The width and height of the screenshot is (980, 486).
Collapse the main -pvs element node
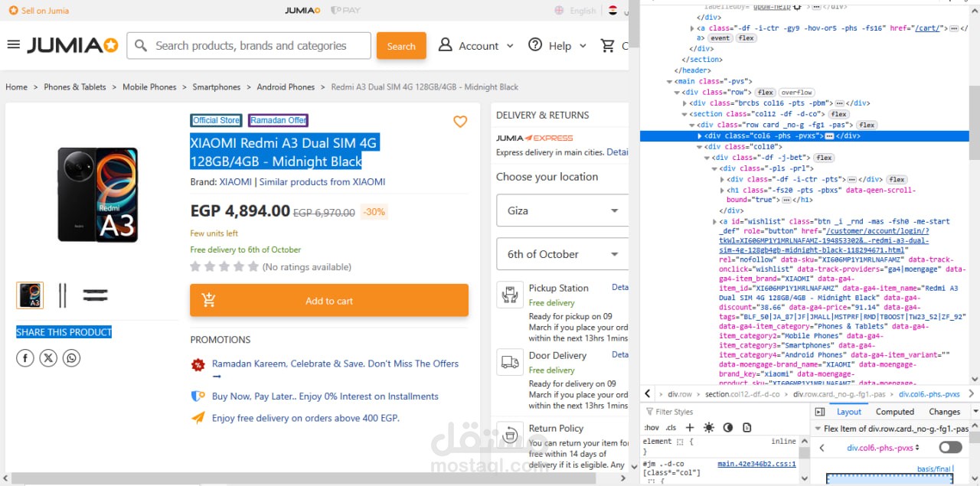670,81
